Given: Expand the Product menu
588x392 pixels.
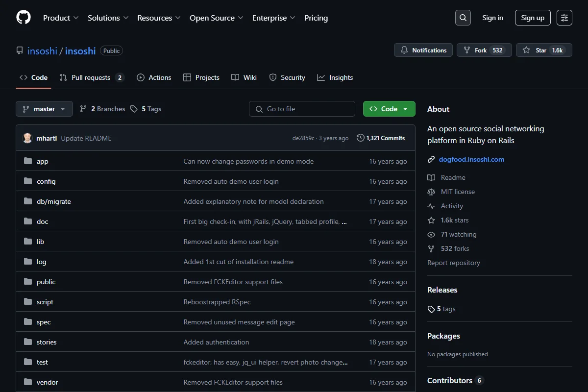Looking at the screenshot, I should coord(61,18).
